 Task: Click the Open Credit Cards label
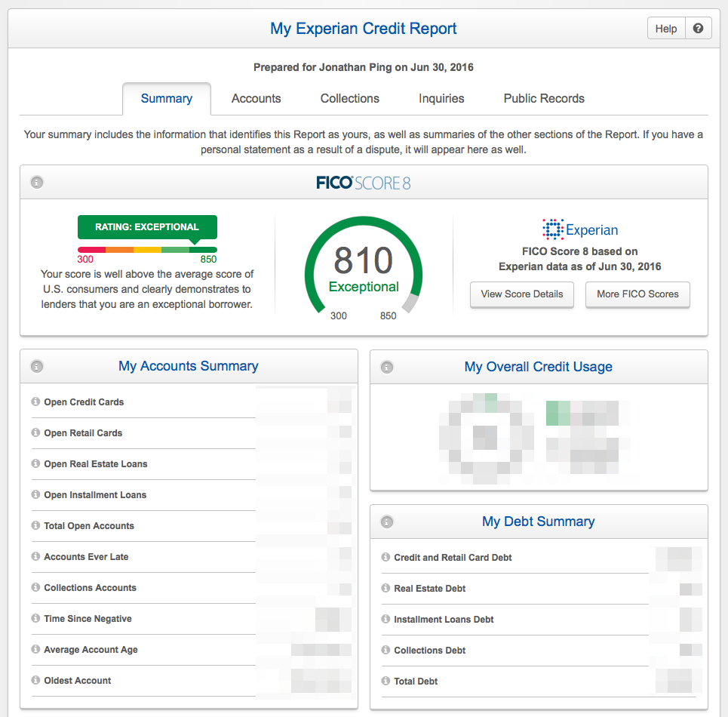point(84,402)
